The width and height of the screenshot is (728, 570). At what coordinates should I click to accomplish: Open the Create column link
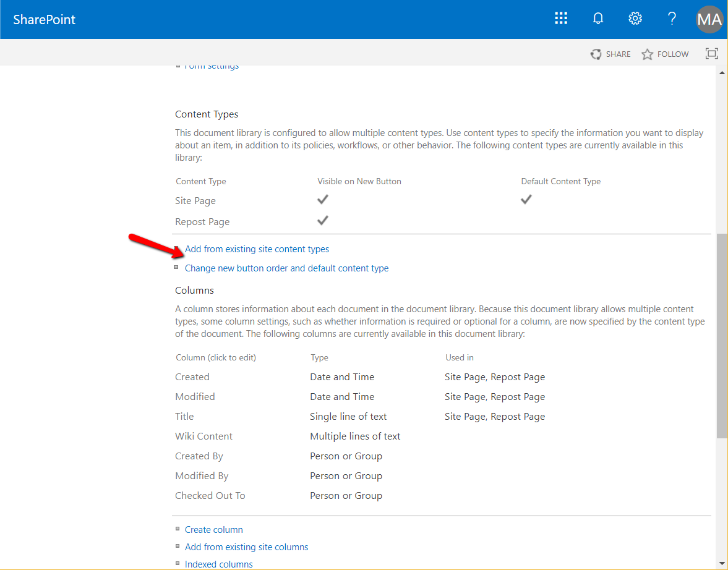tap(213, 529)
